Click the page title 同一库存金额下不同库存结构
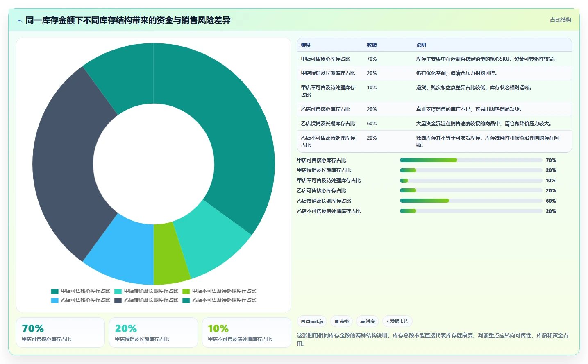Image resolution: width=588 pixels, height=364 pixels. point(128,20)
